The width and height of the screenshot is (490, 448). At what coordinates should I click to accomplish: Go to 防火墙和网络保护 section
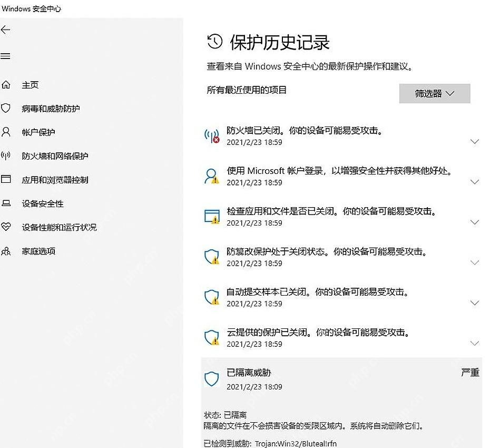[x=55, y=156]
